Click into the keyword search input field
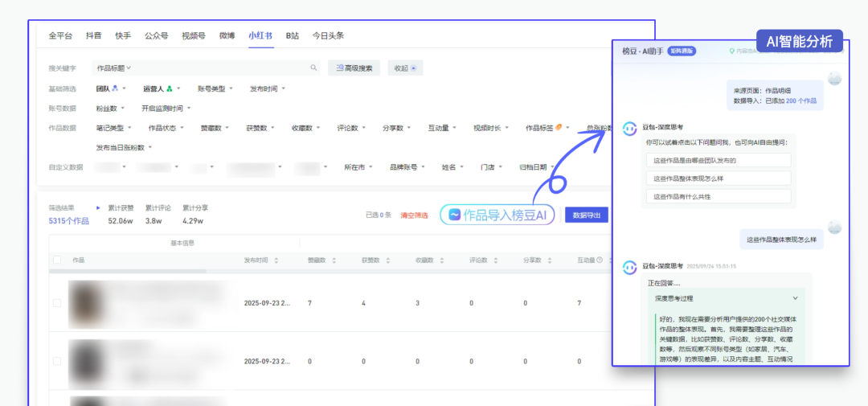This screenshot has width=868, height=406. [220, 68]
